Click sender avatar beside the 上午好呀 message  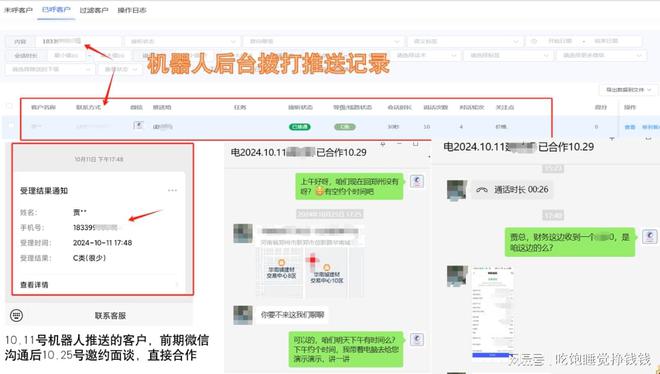(x=417, y=182)
